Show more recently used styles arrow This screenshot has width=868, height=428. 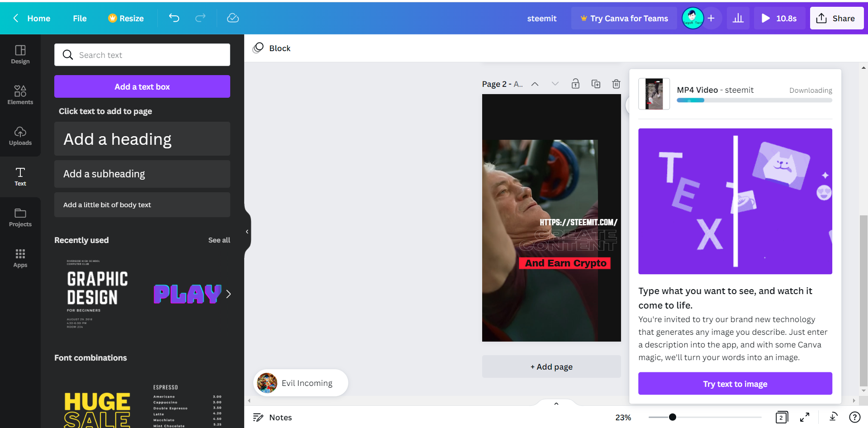click(228, 294)
